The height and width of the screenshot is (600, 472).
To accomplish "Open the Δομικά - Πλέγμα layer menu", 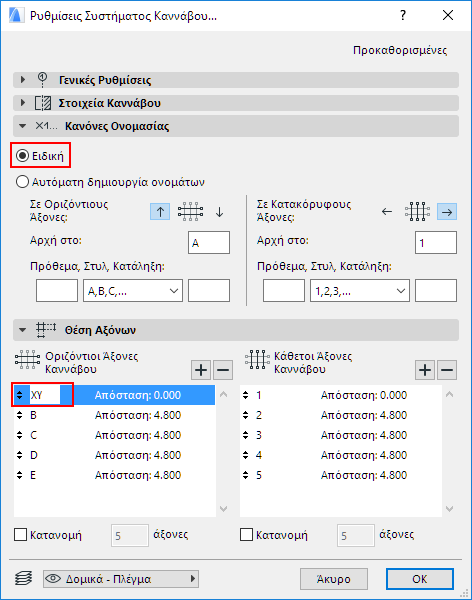I will [121, 579].
